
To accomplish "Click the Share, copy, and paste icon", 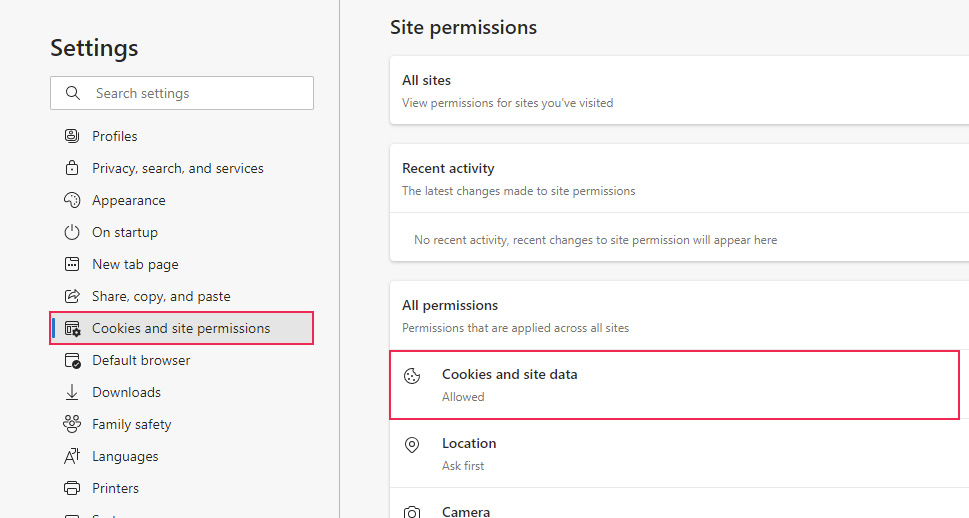I will [72, 296].
